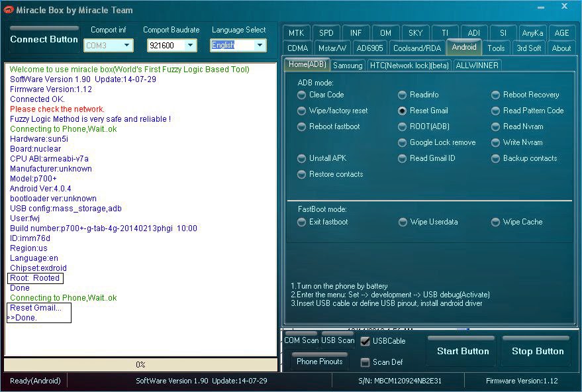Open the INF tab
This screenshot has height=392, width=582.
pyautogui.click(x=356, y=33)
